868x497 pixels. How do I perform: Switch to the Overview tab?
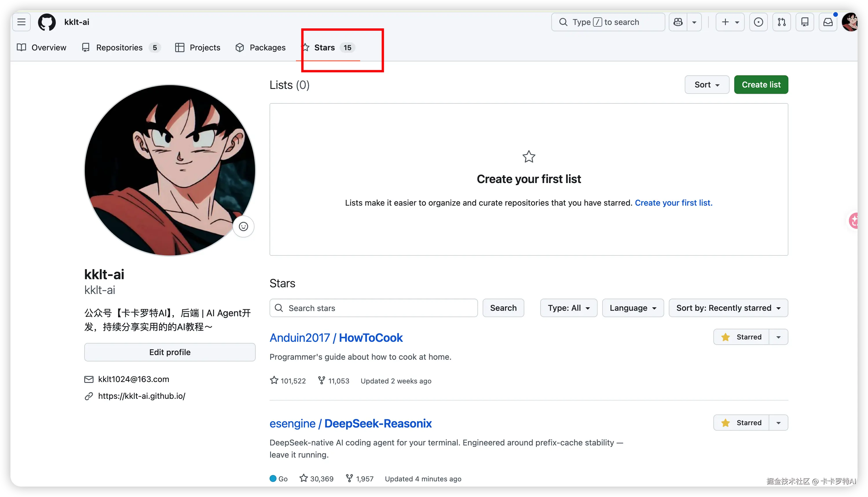[x=42, y=47]
